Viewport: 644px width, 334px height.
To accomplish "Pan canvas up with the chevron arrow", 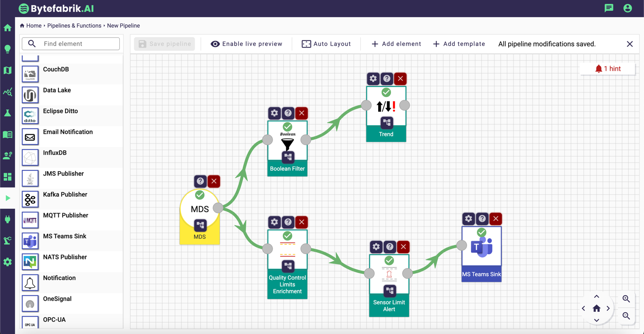I will coord(596,297).
